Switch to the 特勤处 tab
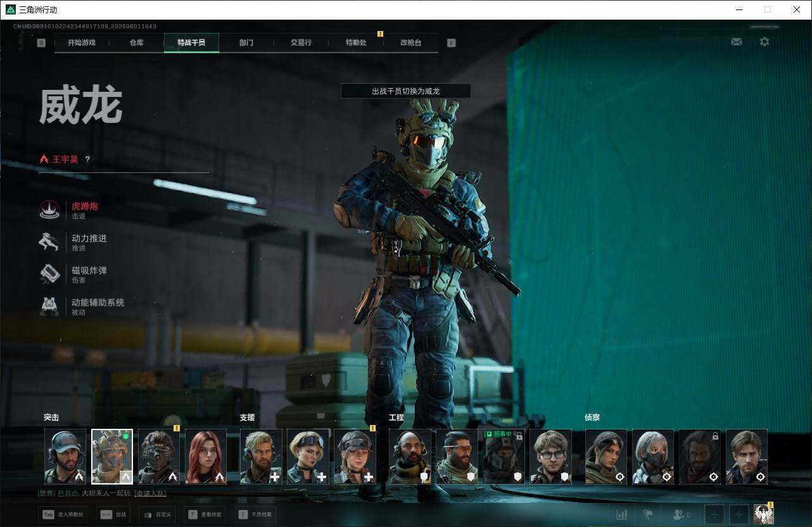Viewport: 812px width, 527px height. click(356, 43)
